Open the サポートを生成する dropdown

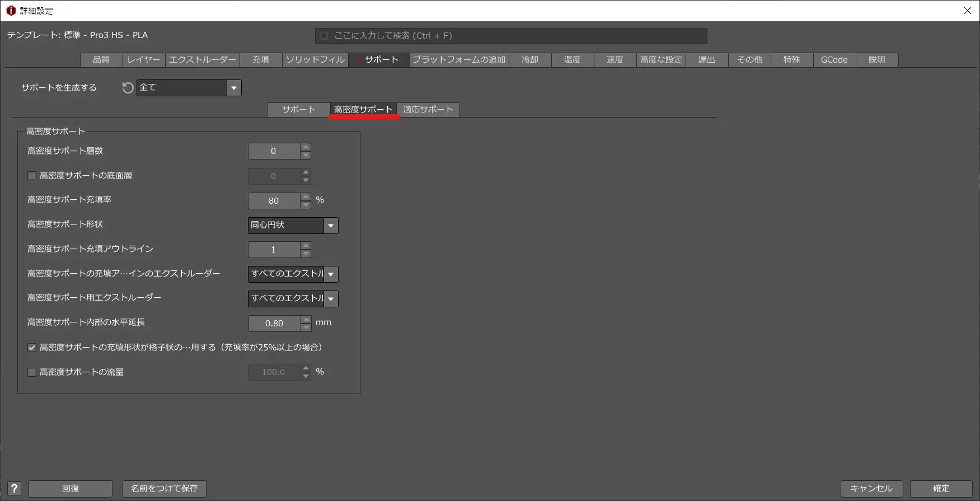click(234, 88)
